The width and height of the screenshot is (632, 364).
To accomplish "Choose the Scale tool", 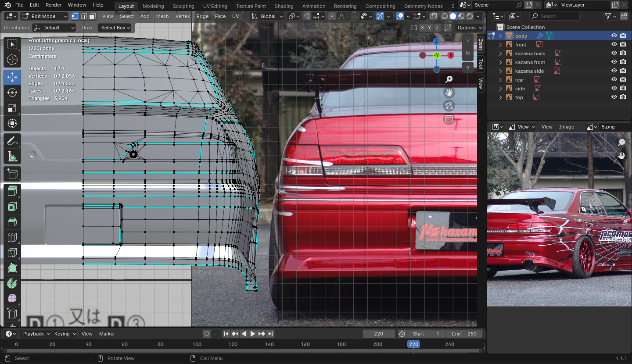I will (12, 108).
